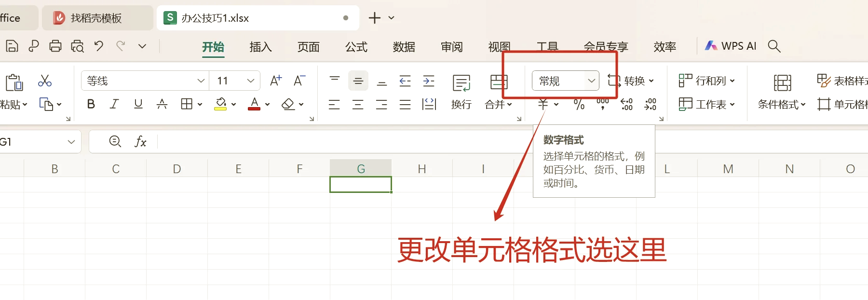The width and height of the screenshot is (868, 300).
Task: Apply thousands separator style
Action: tap(603, 104)
